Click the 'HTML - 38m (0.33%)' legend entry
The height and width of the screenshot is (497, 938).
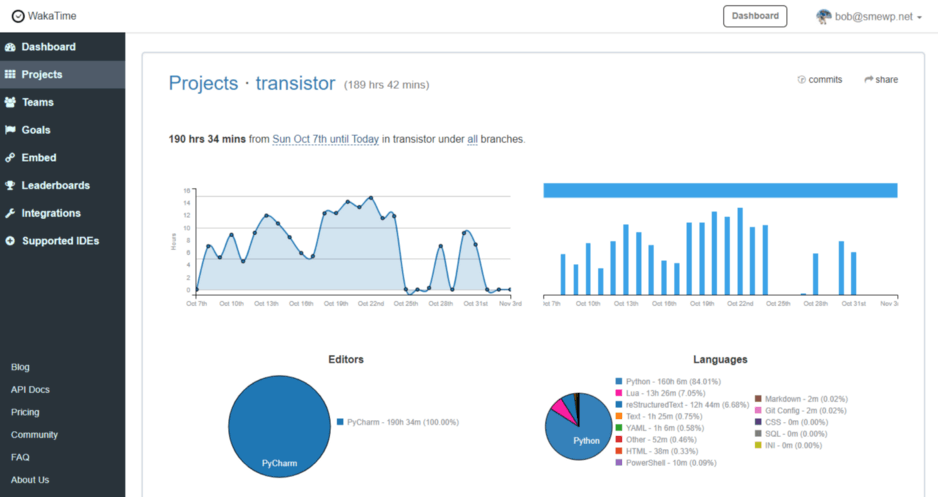(657, 451)
